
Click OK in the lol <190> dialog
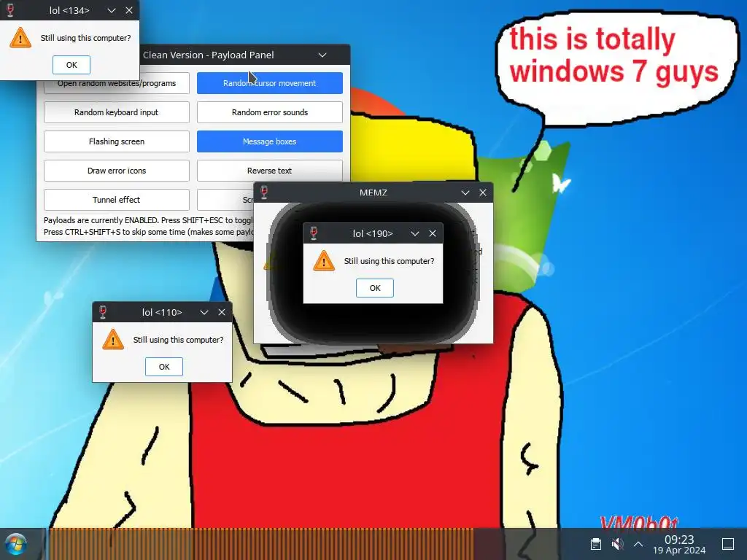(x=375, y=288)
